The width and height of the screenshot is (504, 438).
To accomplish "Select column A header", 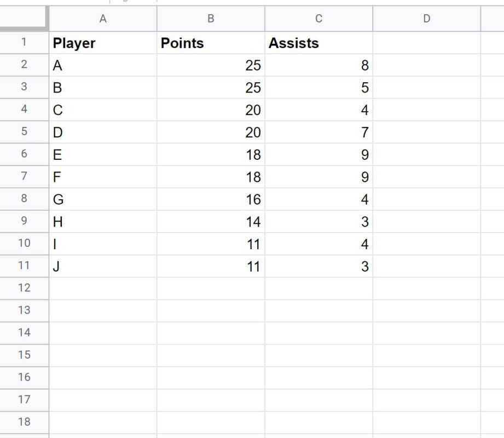I will point(103,18).
